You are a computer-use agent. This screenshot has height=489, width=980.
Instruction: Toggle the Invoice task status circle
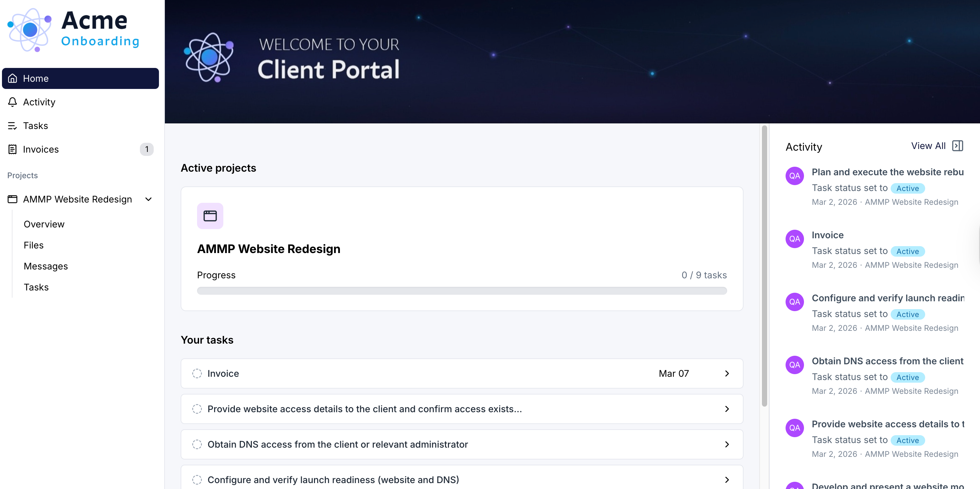tap(197, 373)
